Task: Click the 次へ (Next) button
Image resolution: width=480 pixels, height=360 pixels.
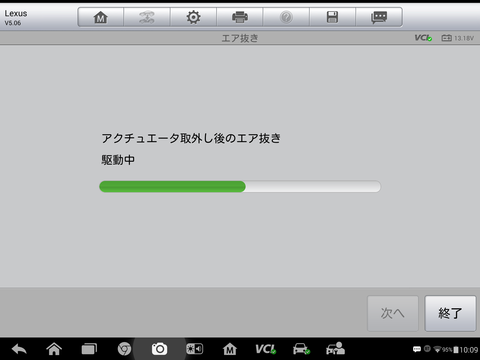Action: coord(393,313)
